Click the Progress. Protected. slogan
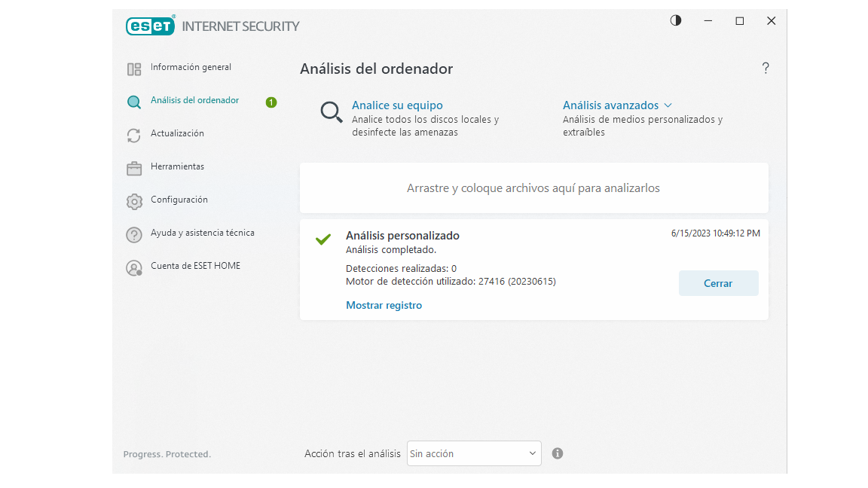 167,454
